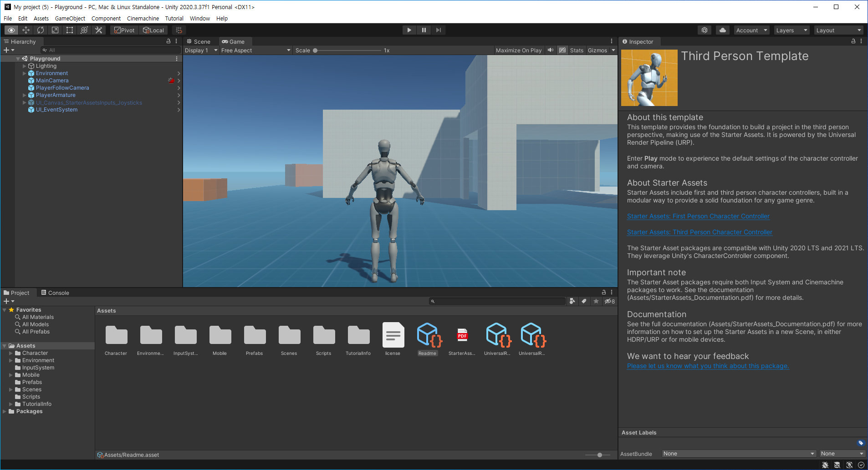Click the Pause button
This screenshot has height=470, width=868.
pyautogui.click(x=424, y=30)
